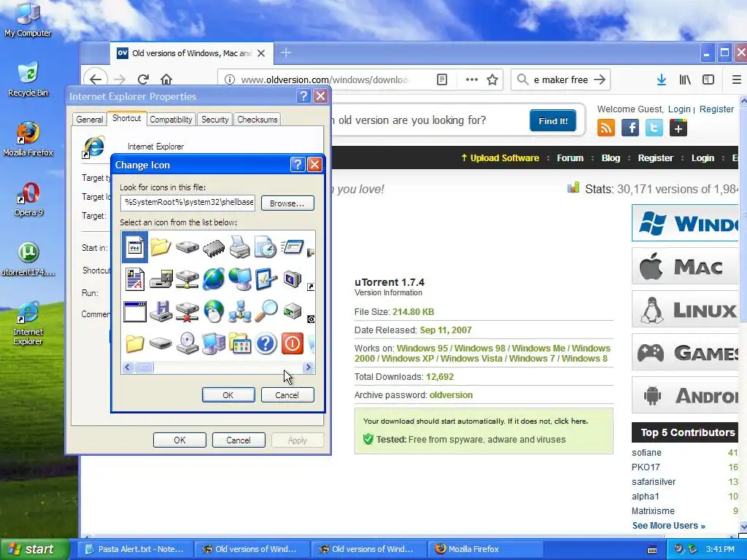Viewport: 747px width, 560px height.
Task: Select the blank window icon in list
Action: 135,312
